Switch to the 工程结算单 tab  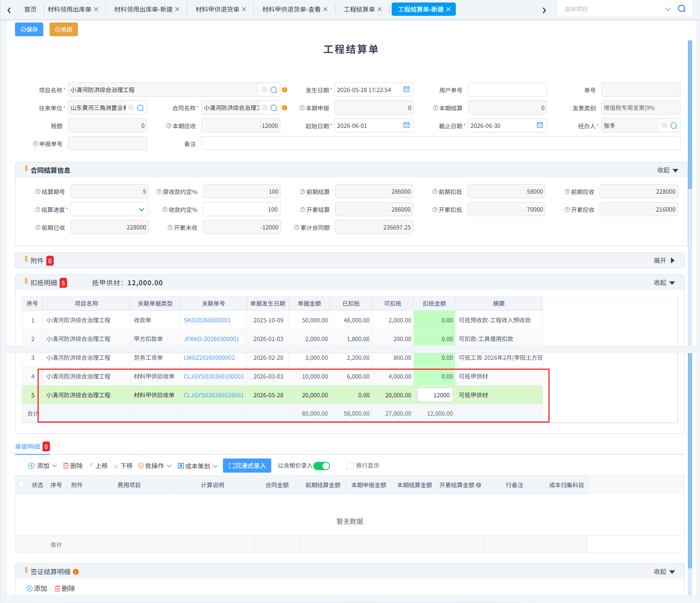coord(359,9)
